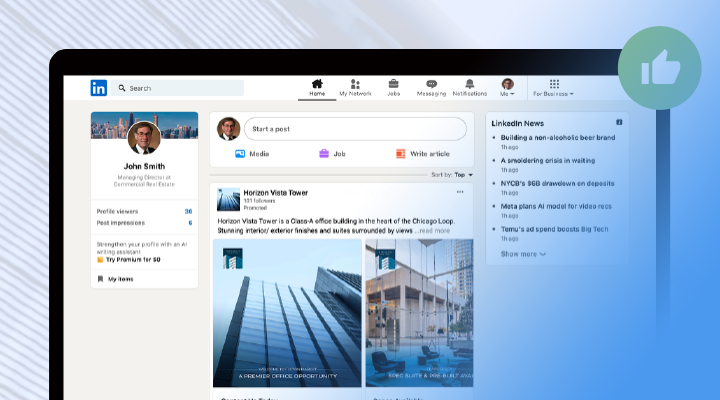Open the Spec Suite building image

419,313
